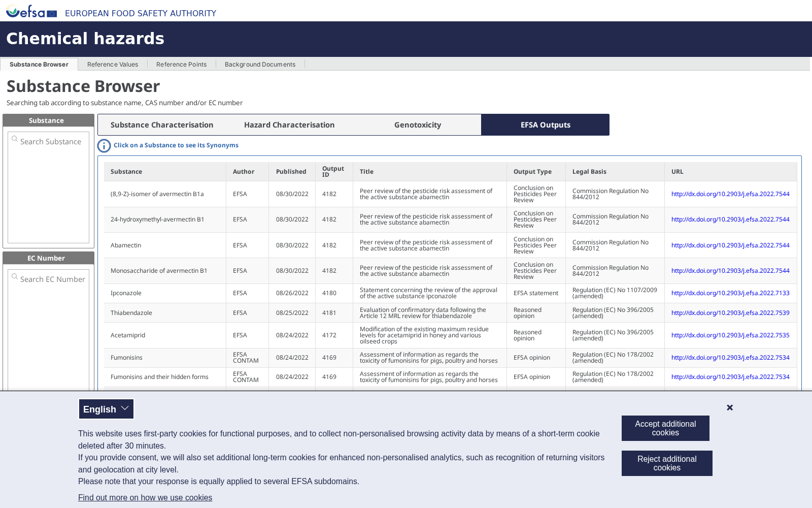Screen dimensions: 812x508
Task: Click the Author column header
Action: tap(247, 172)
